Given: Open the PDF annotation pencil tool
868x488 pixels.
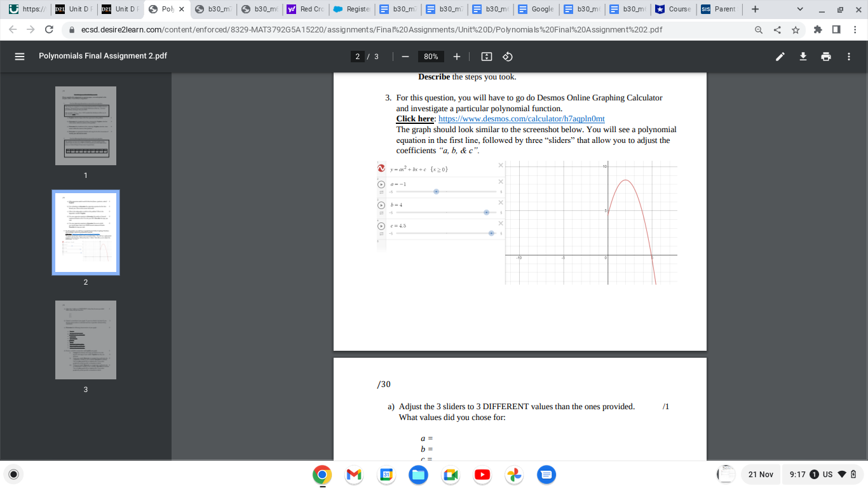Looking at the screenshot, I should [x=780, y=56].
